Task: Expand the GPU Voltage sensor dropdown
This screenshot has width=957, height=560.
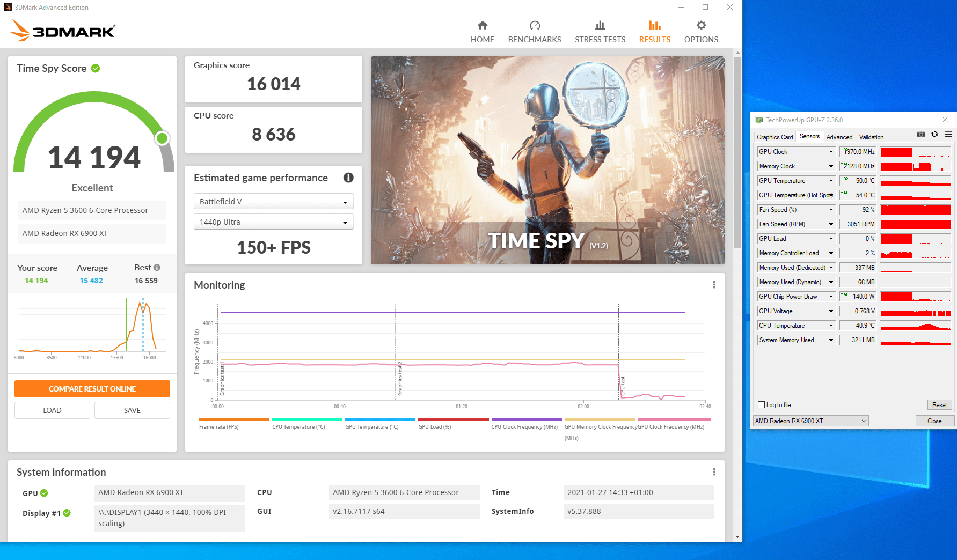Action: [x=831, y=311]
